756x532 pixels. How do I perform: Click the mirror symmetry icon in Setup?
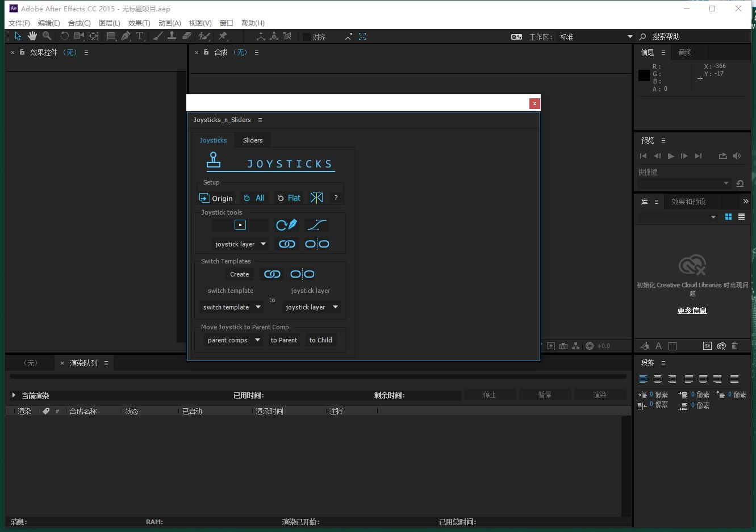pyautogui.click(x=316, y=198)
